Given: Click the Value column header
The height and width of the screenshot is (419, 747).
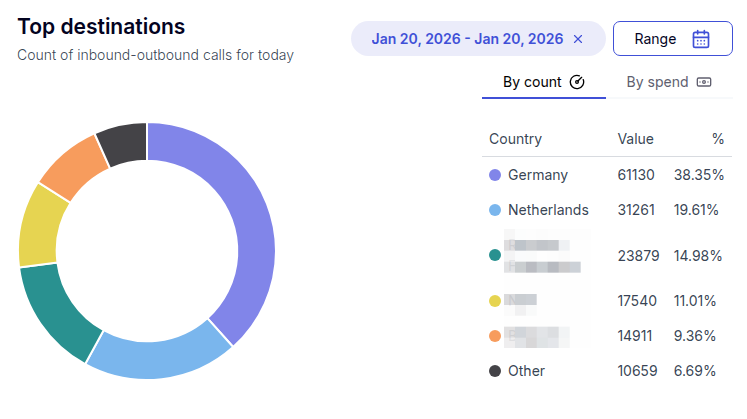Looking at the screenshot, I should [x=635, y=139].
